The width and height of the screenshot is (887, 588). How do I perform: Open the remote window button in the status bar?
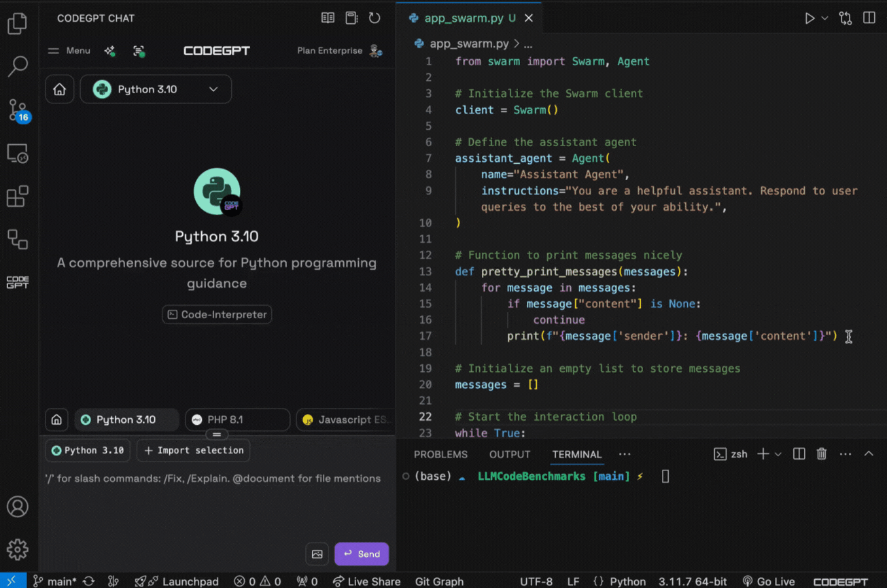(12, 581)
